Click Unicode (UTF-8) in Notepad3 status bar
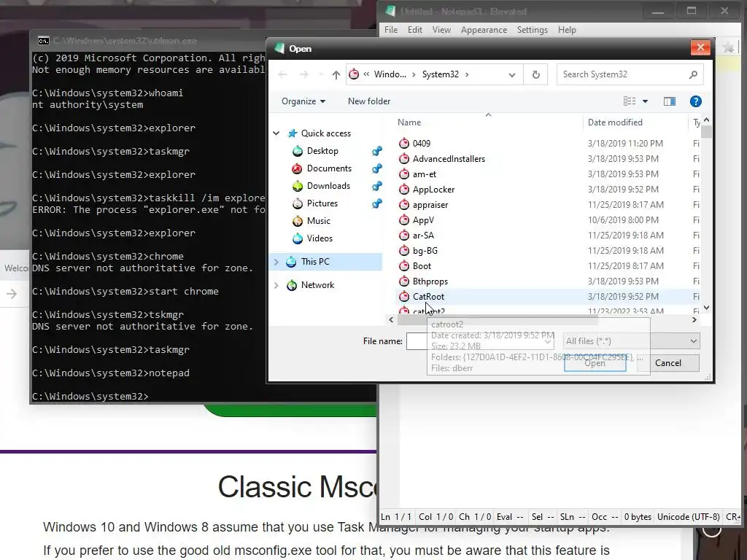 tap(689, 517)
